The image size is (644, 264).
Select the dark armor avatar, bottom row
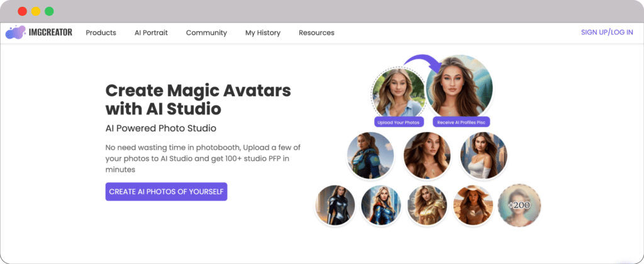click(x=335, y=205)
